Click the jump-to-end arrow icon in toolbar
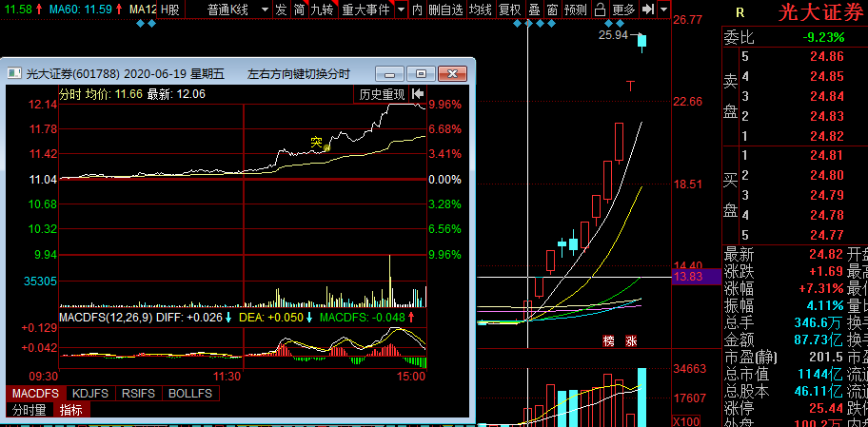The height and width of the screenshot is (427, 868). 648,10
